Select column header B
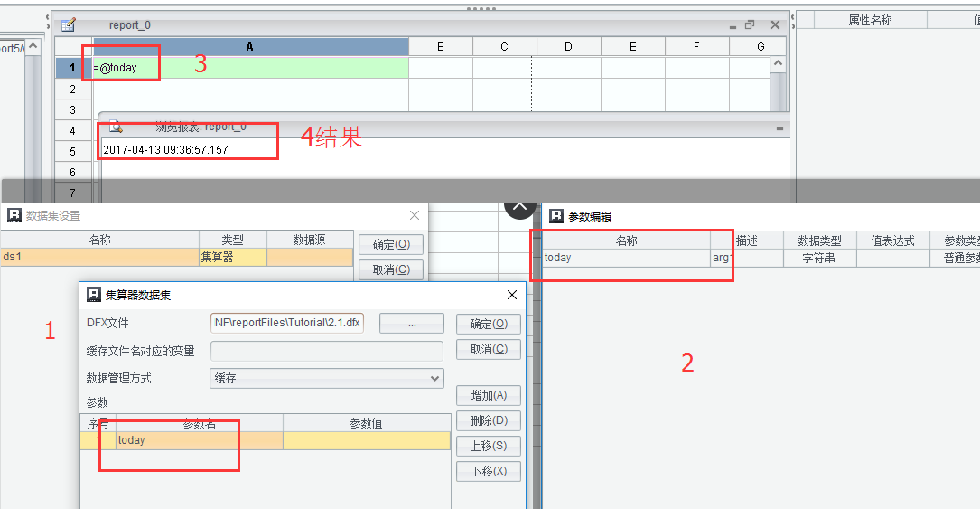Viewport: 980px width, 509px height. coord(441,47)
